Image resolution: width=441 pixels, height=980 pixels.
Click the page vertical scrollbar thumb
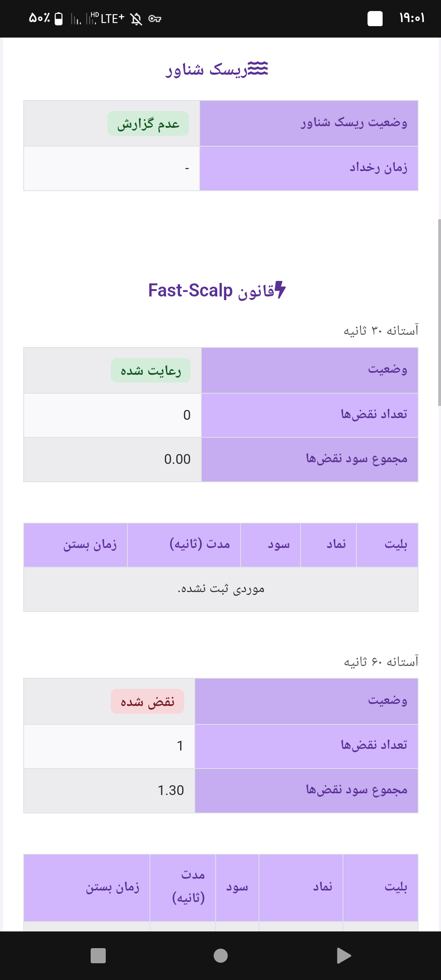click(x=439, y=312)
